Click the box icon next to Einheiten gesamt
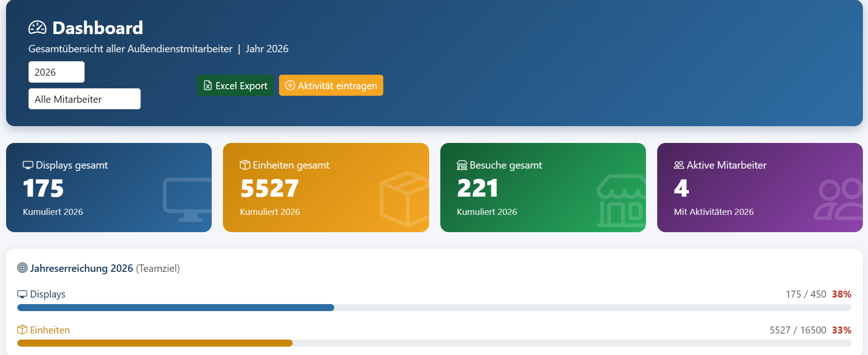868x355 pixels. pyautogui.click(x=245, y=165)
